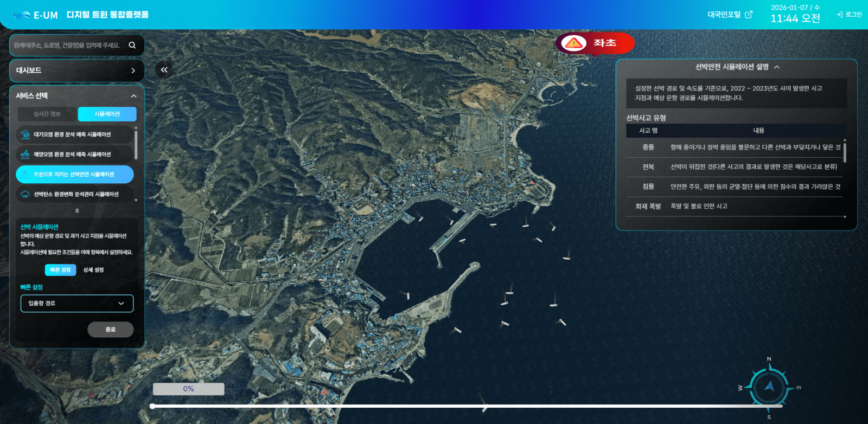This screenshot has height=424, width=868.
Task: Click the double-chevron sidebar collapse button
Action: [164, 69]
